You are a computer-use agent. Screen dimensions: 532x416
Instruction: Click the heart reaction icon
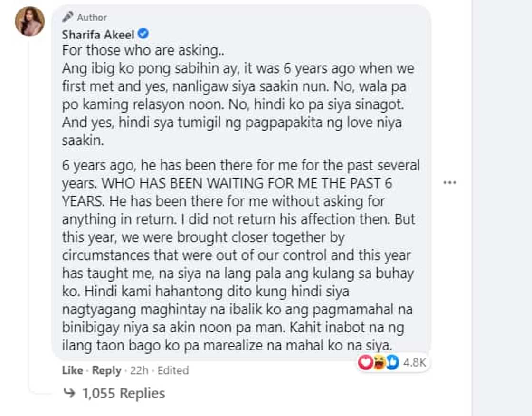click(x=365, y=363)
